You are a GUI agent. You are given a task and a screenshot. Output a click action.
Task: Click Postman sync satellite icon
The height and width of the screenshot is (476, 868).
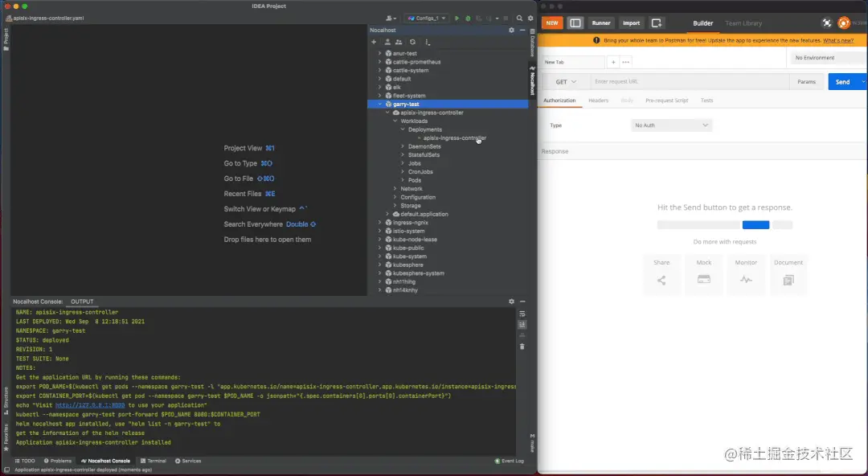(827, 23)
